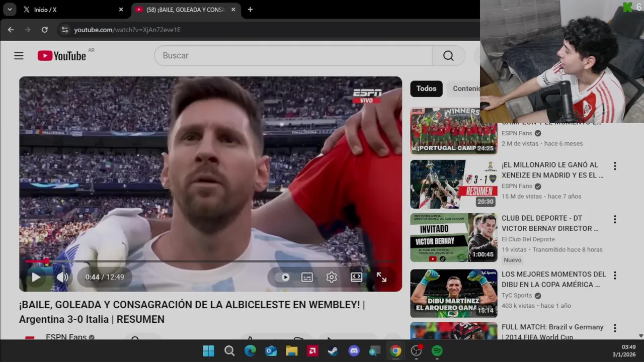Open the player settings gear
Screen dimensions: 644x362
click(332, 277)
